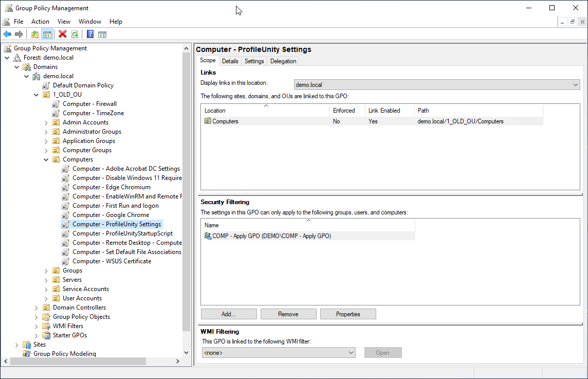Click the Group Policy Modeling icon
The image size is (588, 379).
pos(27,354)
